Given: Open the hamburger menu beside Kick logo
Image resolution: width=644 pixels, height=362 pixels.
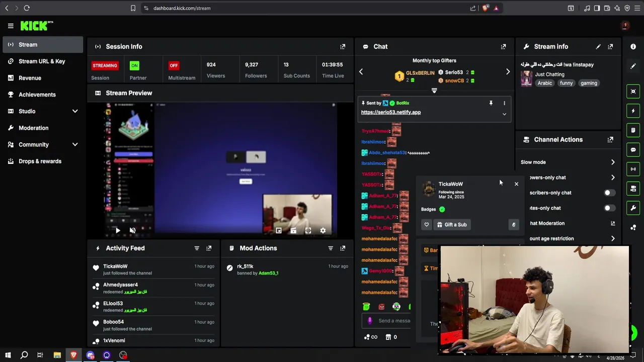Looking at the screenshot, I should pyautogui.click(x=11, y=26).
